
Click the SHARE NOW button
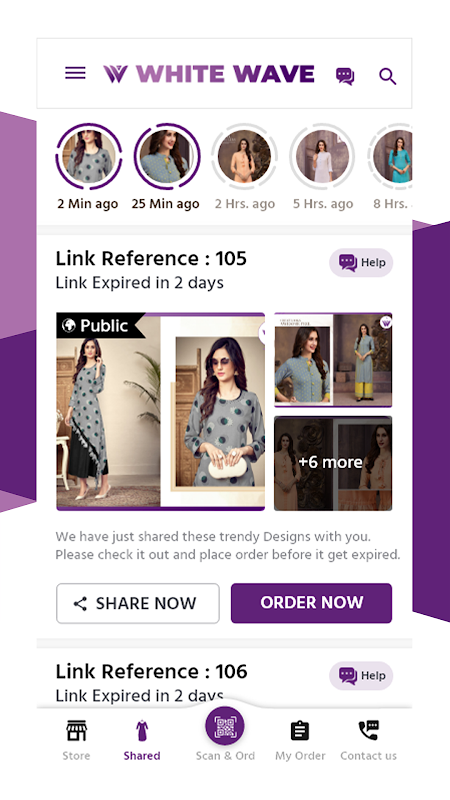[138, 603]
